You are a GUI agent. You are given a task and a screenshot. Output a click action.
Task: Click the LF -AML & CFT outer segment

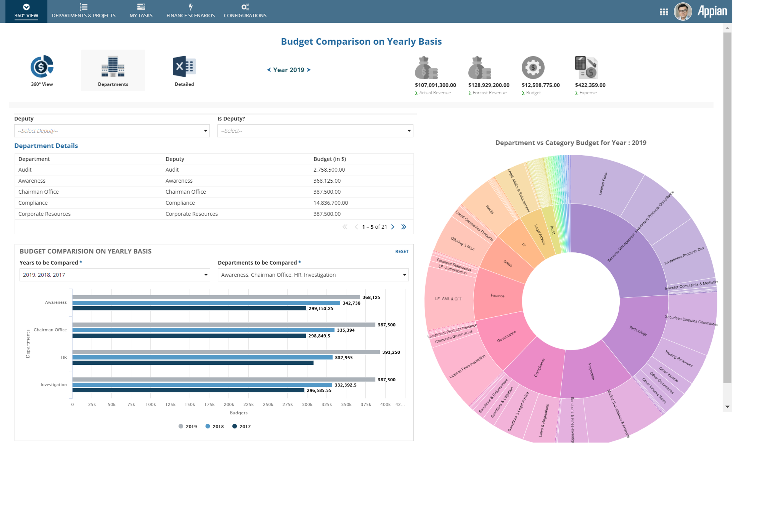[x=449, y=299]
